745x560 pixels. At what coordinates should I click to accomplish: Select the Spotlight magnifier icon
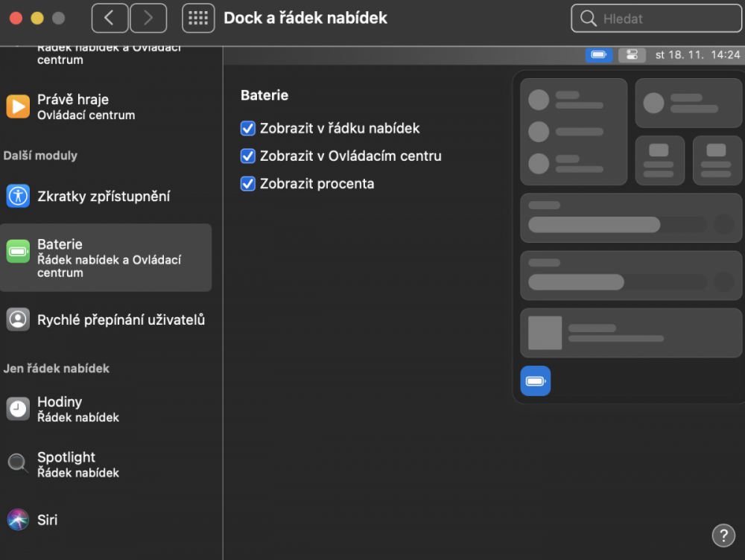click(x=18, y=462)
